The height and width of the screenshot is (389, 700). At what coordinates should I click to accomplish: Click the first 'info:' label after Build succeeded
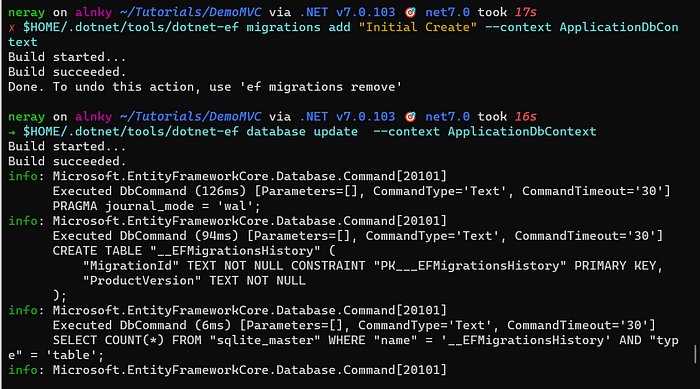point(26,176)
